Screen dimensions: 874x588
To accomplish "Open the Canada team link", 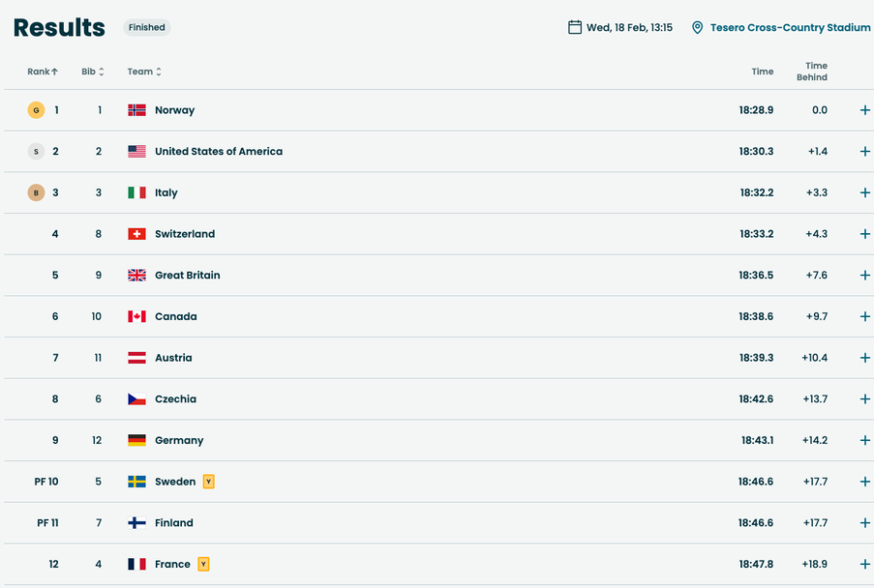I will [x=175, y=316].
